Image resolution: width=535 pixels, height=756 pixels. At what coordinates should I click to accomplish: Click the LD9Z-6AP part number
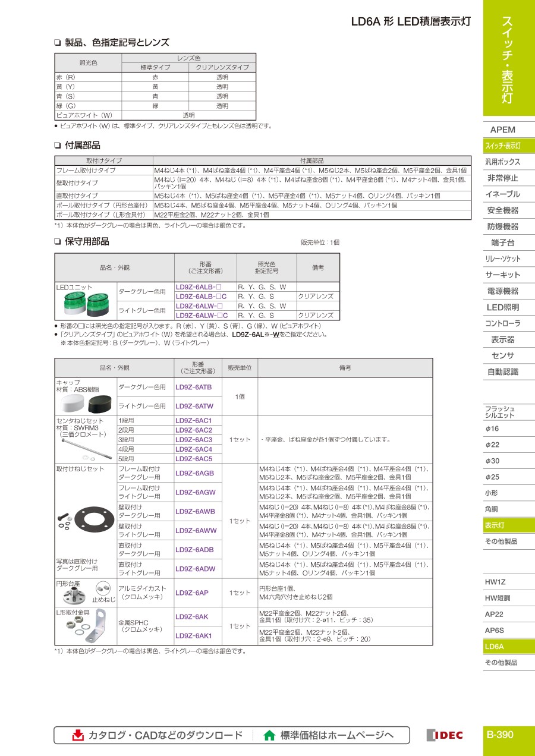coord(192,593)
